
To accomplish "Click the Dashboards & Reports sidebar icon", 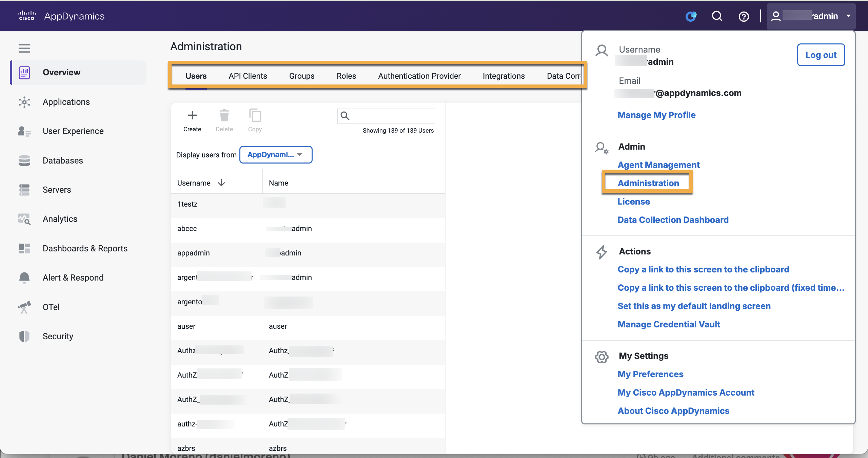I will (24, 248).
